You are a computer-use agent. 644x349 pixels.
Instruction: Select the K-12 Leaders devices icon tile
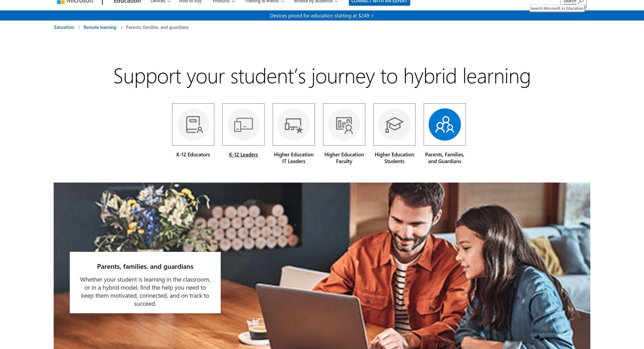244,124
